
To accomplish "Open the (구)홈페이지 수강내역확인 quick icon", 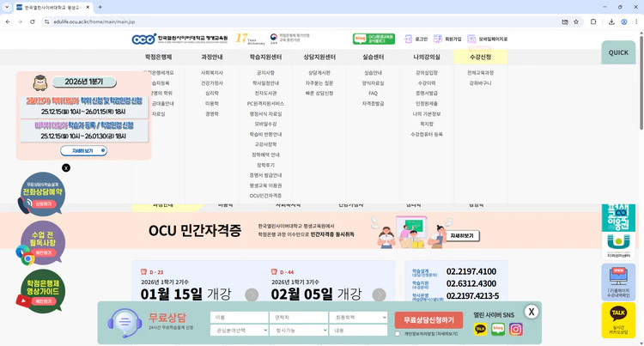I will pyautogui.click(x=618, y=282).
